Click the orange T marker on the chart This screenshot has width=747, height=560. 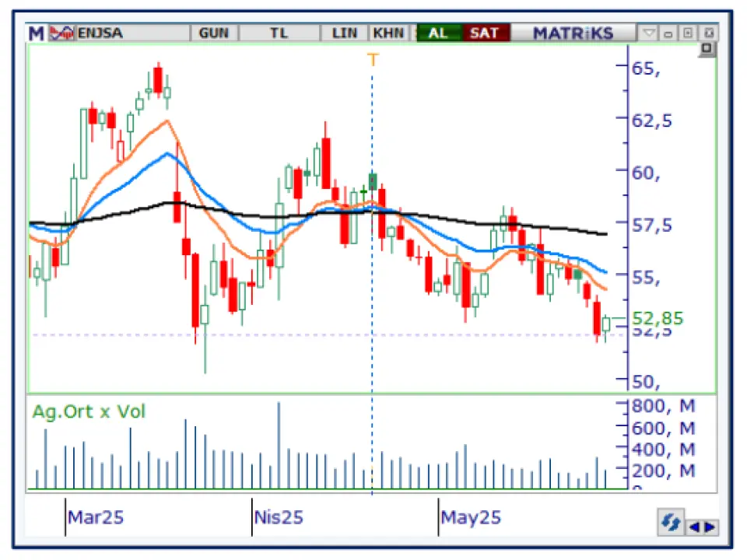click(373, 60)
